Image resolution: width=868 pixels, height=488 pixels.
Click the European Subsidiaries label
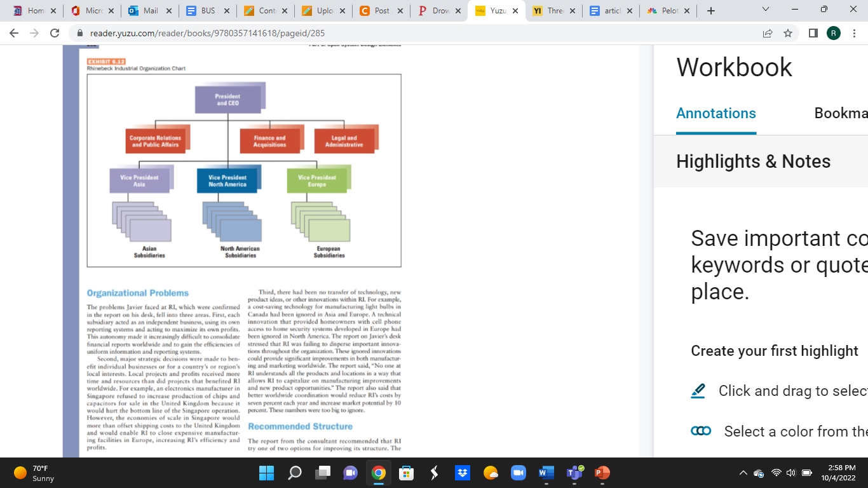tap(329, 252)
